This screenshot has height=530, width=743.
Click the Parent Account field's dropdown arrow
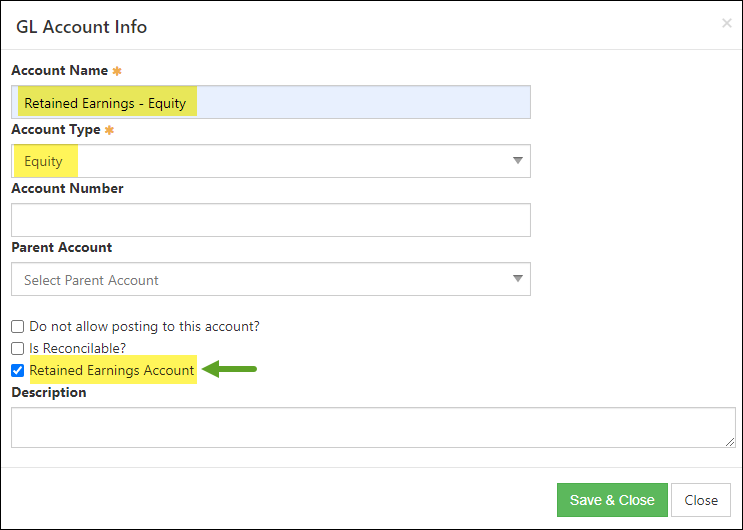518,279
